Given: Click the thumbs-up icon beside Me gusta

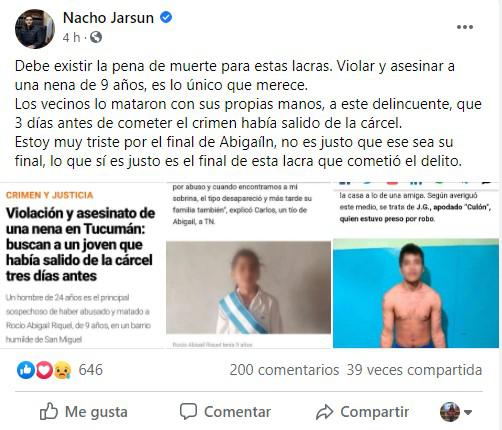Looking at the screenshot, I should click(x=49, y=411).
